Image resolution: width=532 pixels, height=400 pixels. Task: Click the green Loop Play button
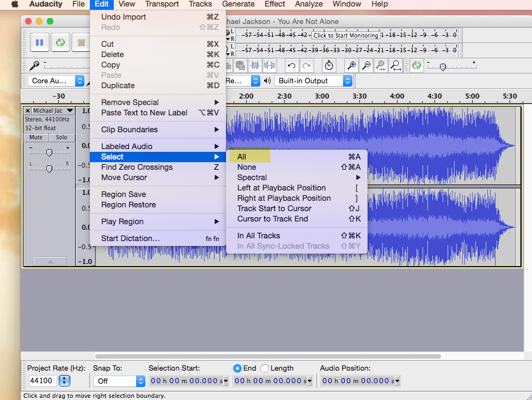(60, 42)
